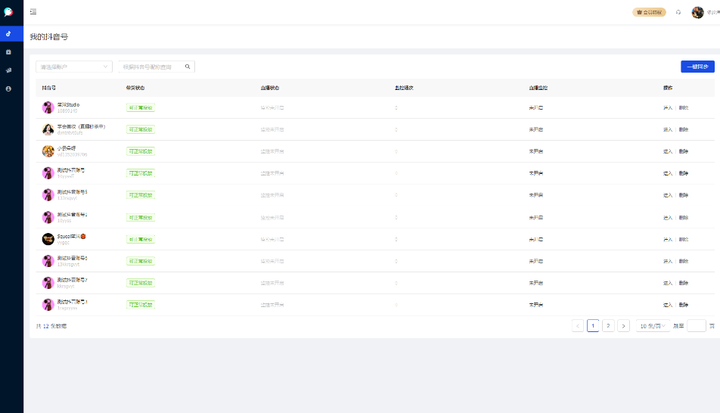The image size is (720, 413).
Task: Open the user account sidebar icon
Action: pyautogui.click(x=8, y=89)
